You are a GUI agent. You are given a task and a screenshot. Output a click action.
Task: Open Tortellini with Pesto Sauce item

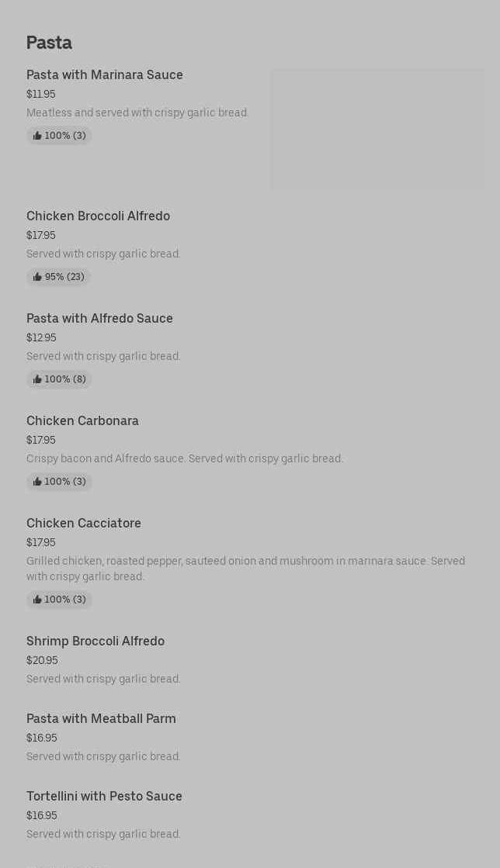(x=104, y=796)
